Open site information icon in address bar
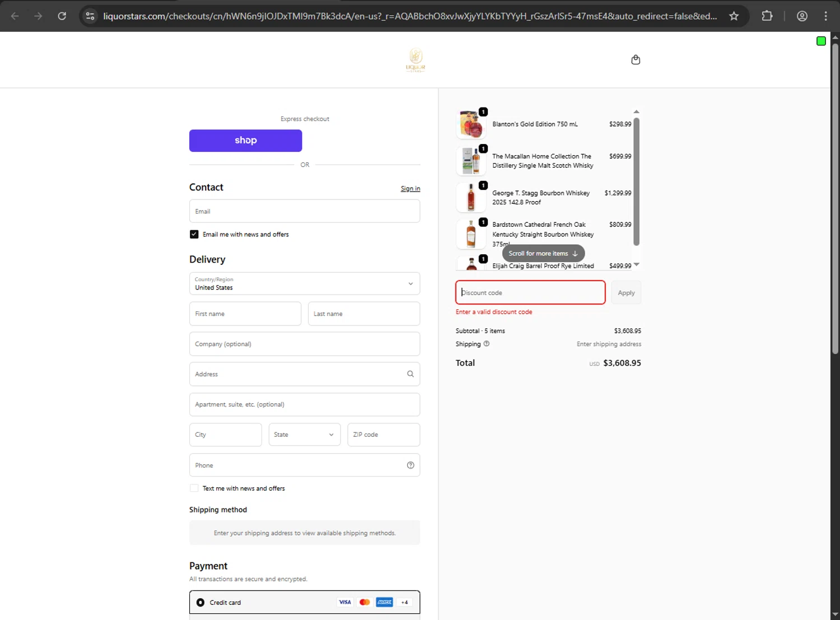Screen dimensions: 840x620 (x=90, y=16)
